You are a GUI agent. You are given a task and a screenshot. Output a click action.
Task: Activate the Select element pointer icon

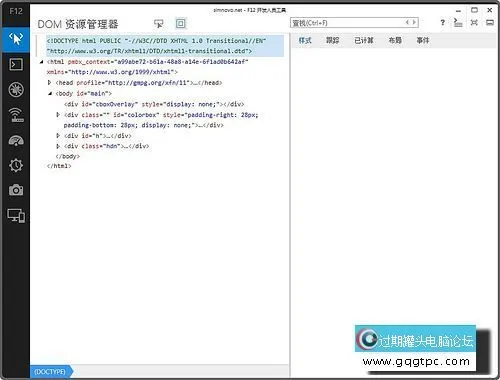point(159,24)
